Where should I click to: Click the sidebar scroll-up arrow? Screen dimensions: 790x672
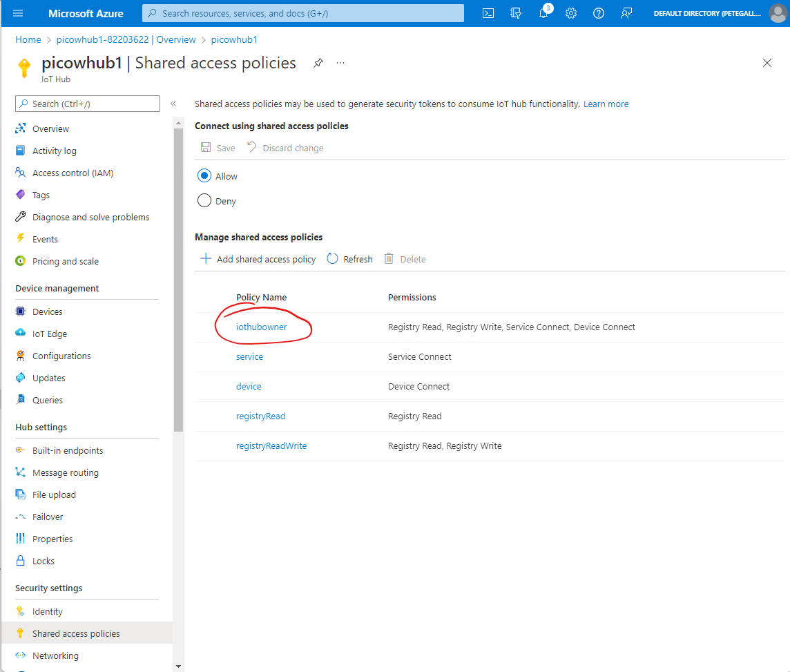(x=178, y=123)
